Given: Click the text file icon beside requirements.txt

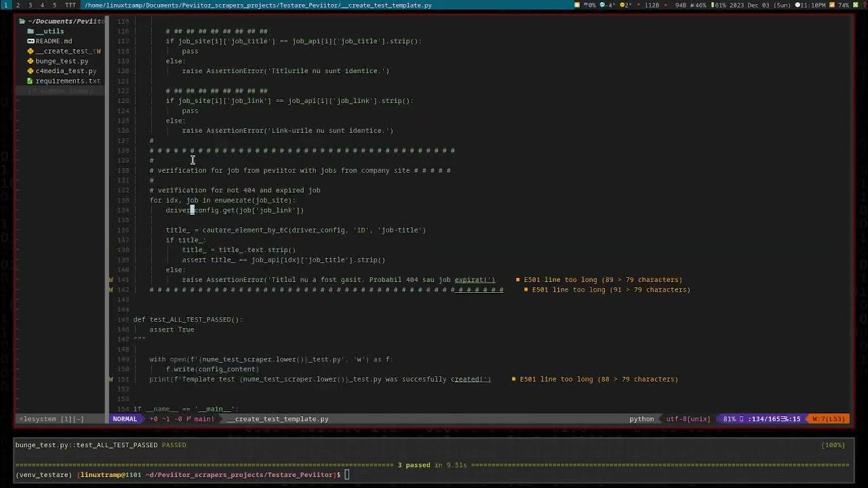Looking at the screenshot, I should click(31, 81).
